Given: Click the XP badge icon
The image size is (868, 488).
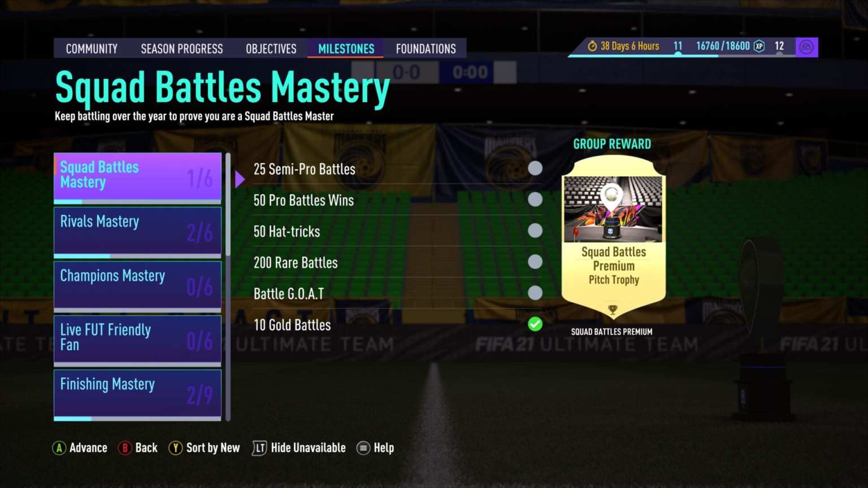Looking at the screenshot, I should click(759, 46).
